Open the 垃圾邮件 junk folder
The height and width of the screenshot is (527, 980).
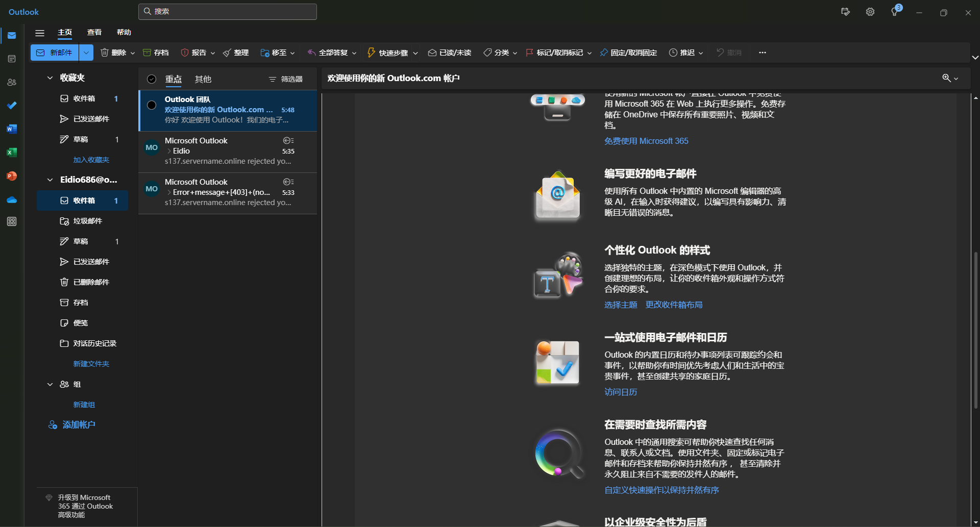[82, 221]
